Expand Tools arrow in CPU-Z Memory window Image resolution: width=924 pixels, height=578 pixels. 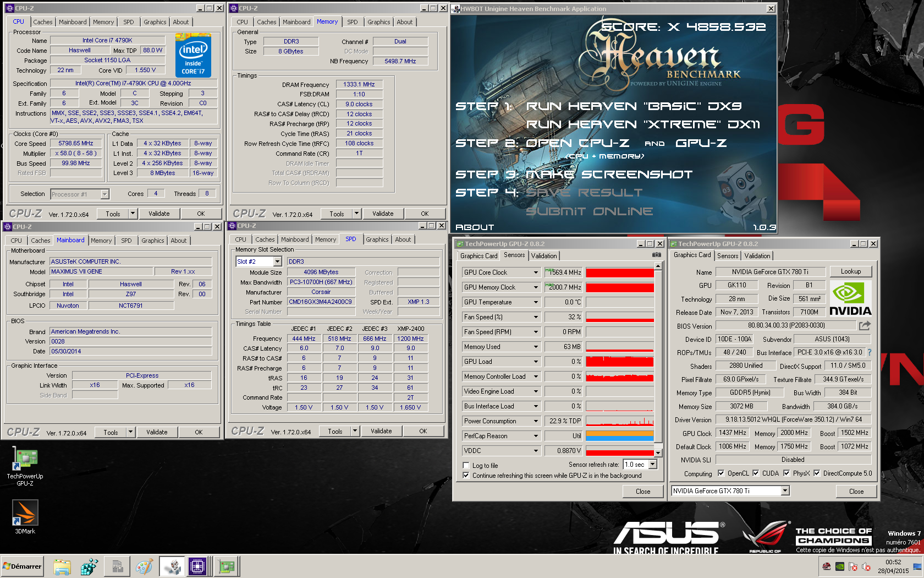coord(356,214)
